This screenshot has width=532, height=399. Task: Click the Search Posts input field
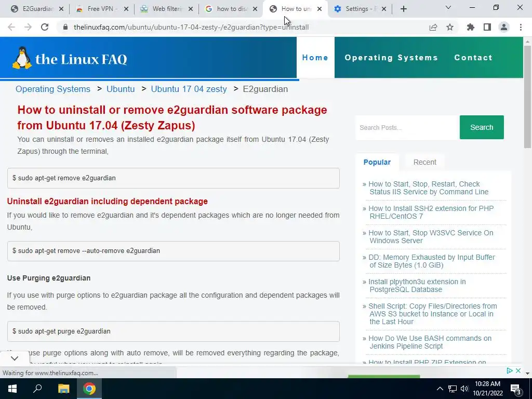tap(407, 128)
